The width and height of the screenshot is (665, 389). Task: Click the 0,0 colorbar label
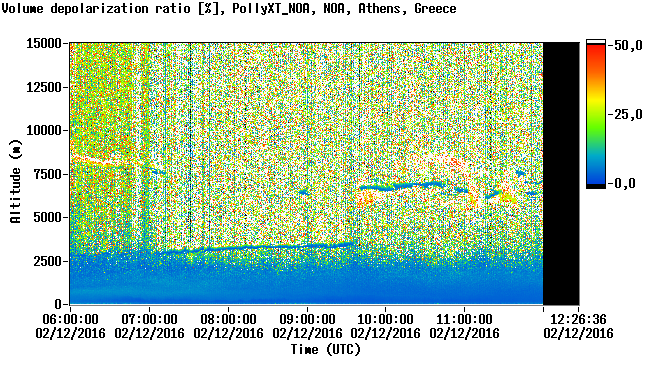pyautogui.click(x=625, y=184)
